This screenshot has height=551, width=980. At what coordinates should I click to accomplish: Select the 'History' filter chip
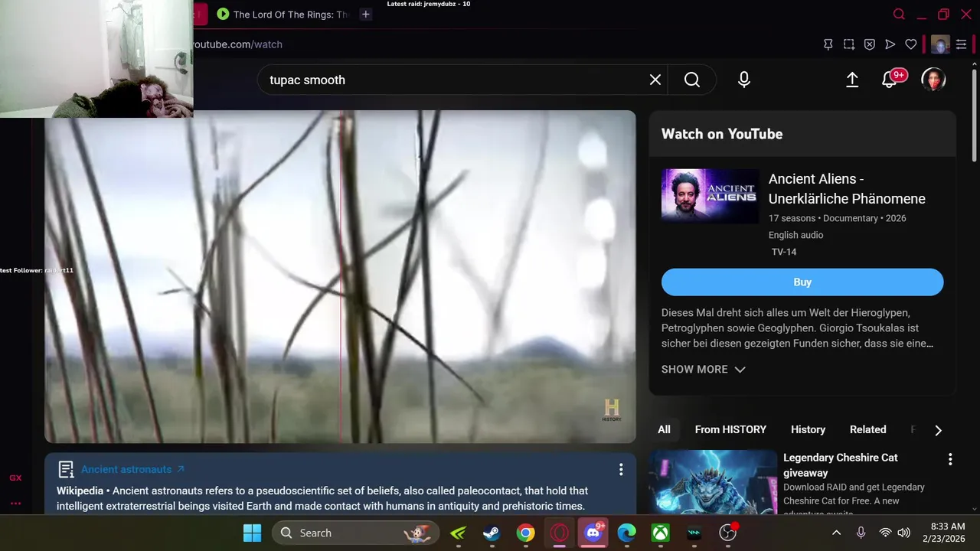[808, 429]
